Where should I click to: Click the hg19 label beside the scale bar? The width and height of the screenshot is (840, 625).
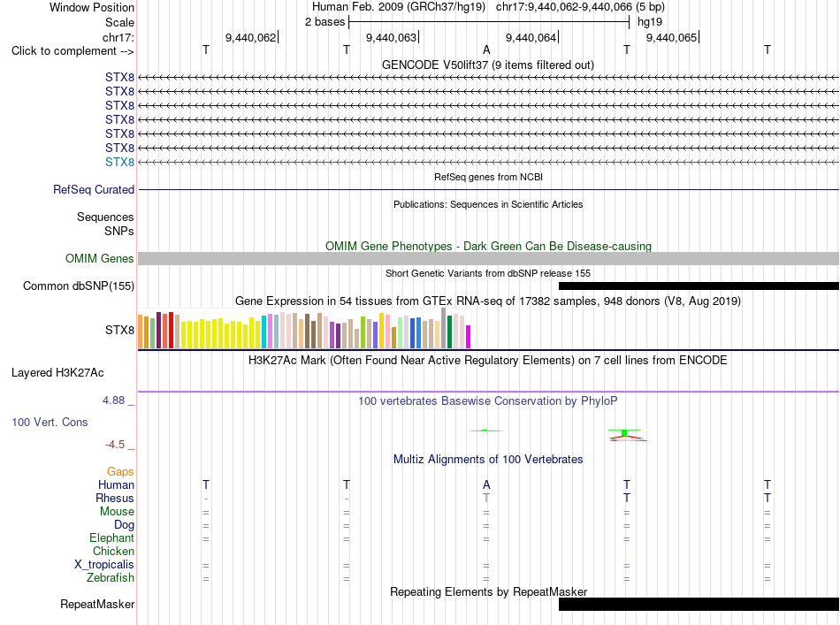(650, 22)
